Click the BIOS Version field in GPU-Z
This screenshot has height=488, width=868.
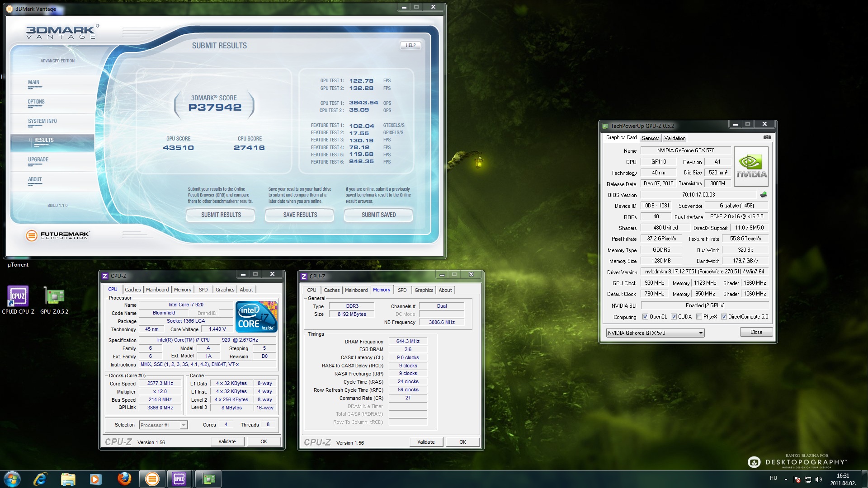click(698, 195)
